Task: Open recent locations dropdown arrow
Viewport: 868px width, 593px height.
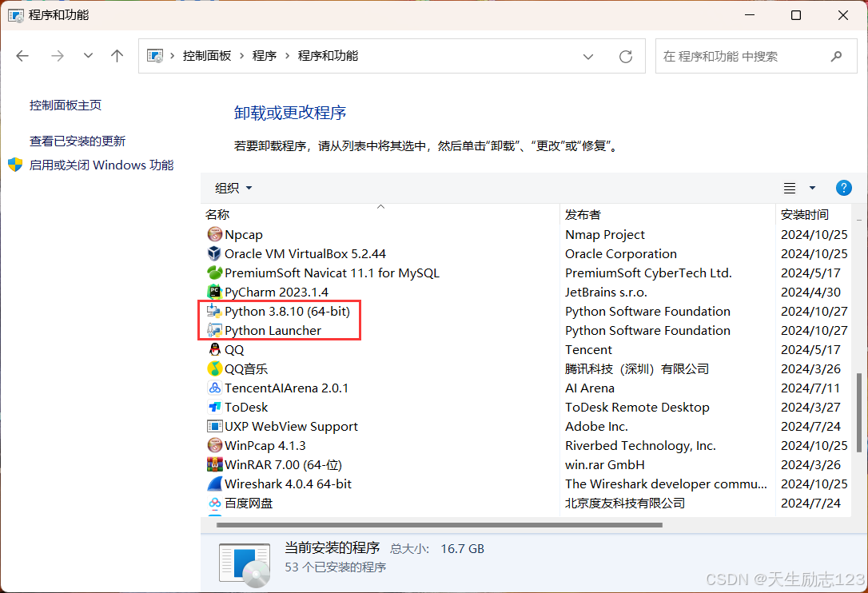Action: coord(87,55)
